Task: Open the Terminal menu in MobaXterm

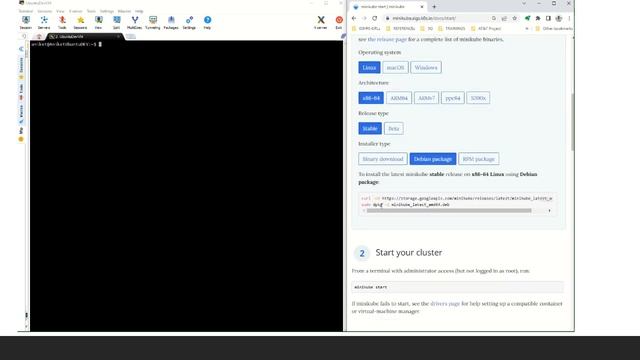Action: pyautogui.click(x=26, y=11)
